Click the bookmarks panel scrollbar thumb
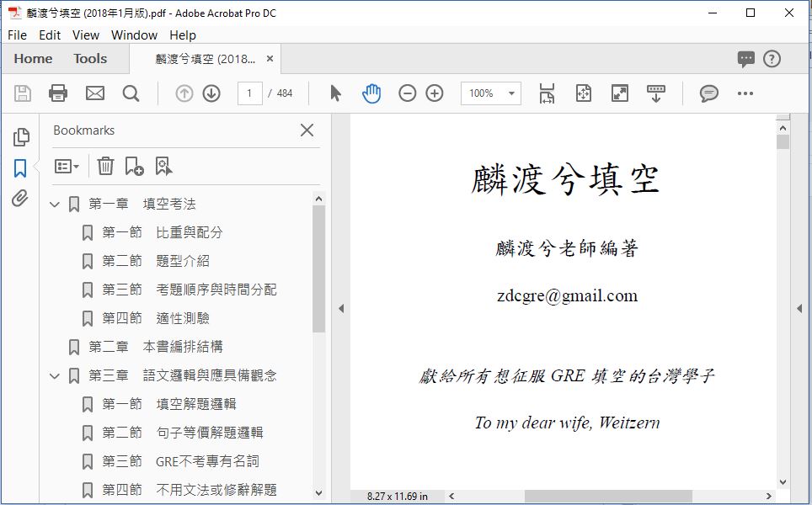 point(319,268)
